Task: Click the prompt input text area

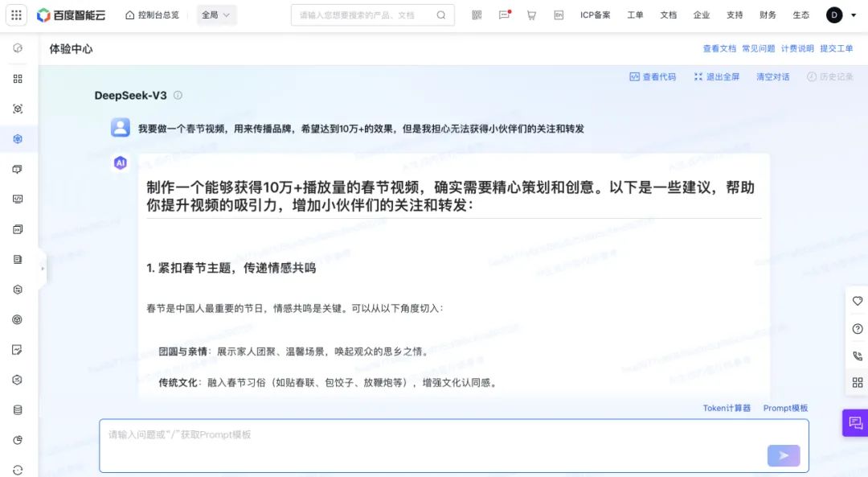Action: [454, 446]
